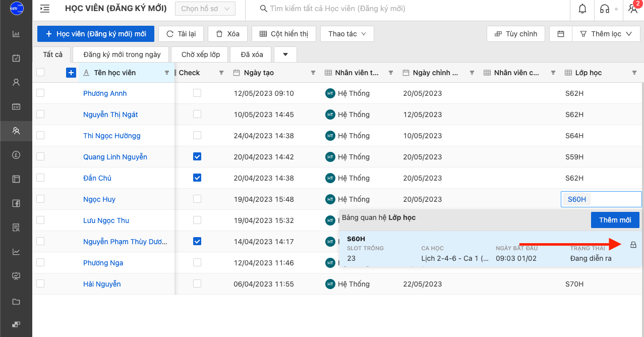644x337 pixels.
Task: Click the headset support icon
Action: tap(605, 9)
